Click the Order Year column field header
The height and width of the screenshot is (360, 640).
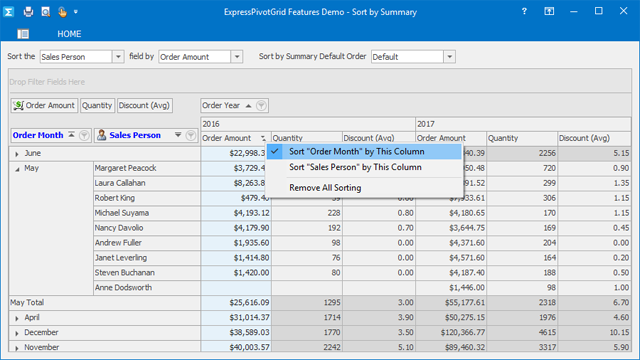[234, 105]
